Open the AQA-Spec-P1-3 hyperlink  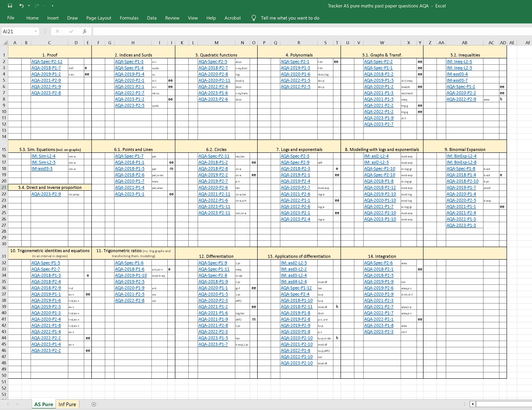pos(130,61)
